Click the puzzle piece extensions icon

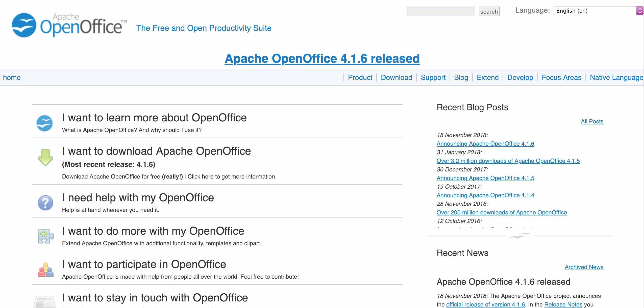pyautogui.click(x=46, y=236)
